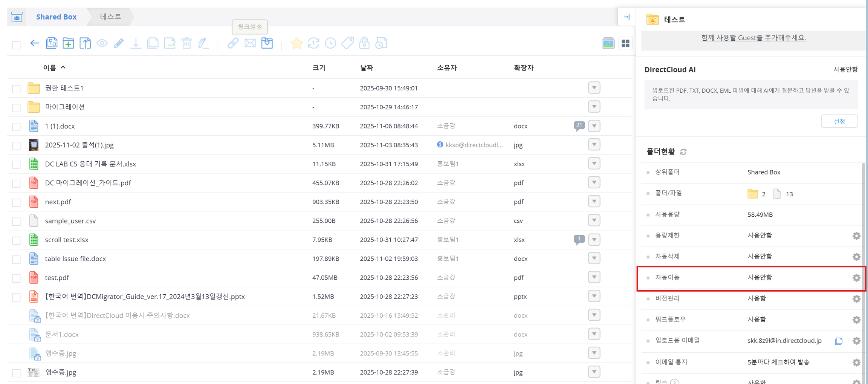
Task: Open the row dropdown for sample_user.csv
Action: (x=594, y=220)
